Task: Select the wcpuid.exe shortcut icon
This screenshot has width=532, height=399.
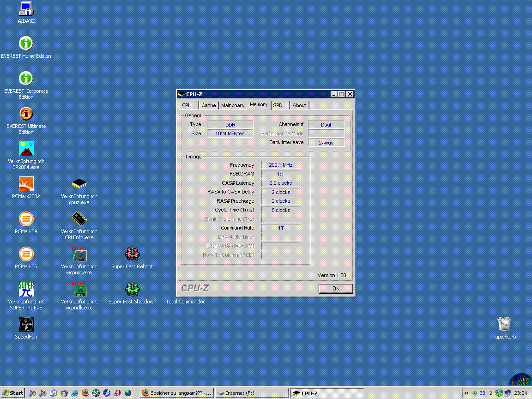Action: click(79, 261)
